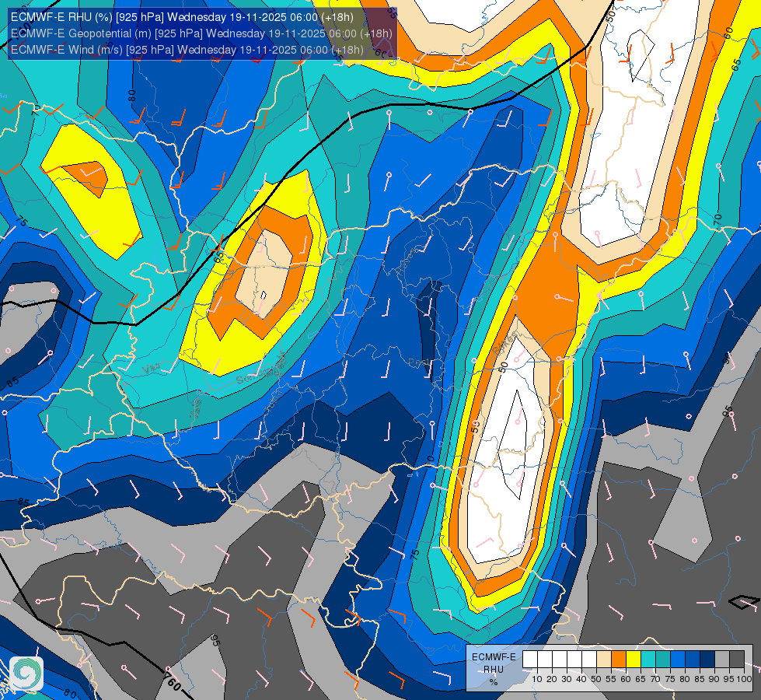The width and height of the screenshot is (761, 700).
Task: Pick the light gray 90-95% legend swatch
Action: click(x=722, y=660)
